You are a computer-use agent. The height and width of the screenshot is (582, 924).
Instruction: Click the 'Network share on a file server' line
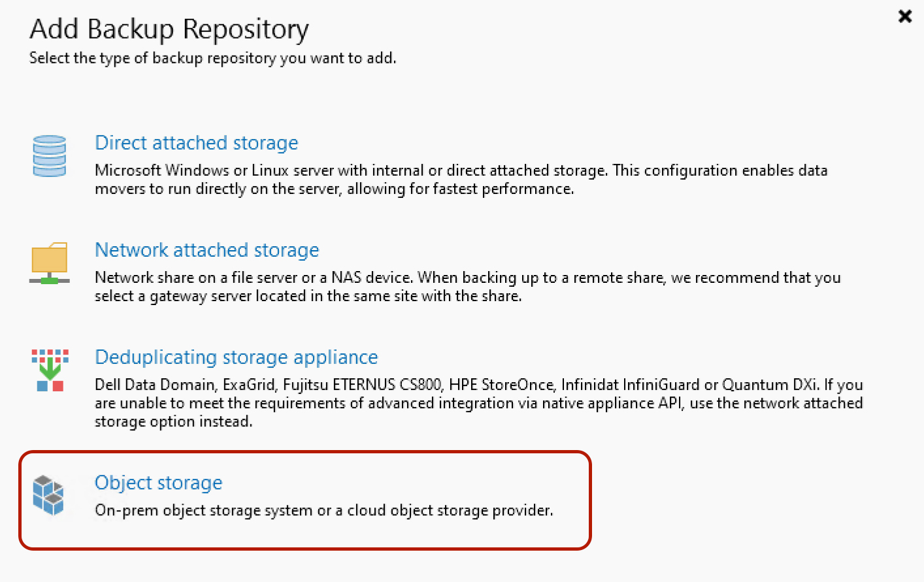pyautogui.click(x=467, y=278)
